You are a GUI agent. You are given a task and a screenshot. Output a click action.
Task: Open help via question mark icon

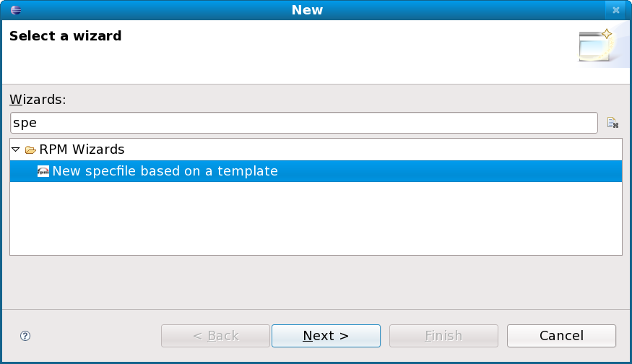[x=25, y=336]
